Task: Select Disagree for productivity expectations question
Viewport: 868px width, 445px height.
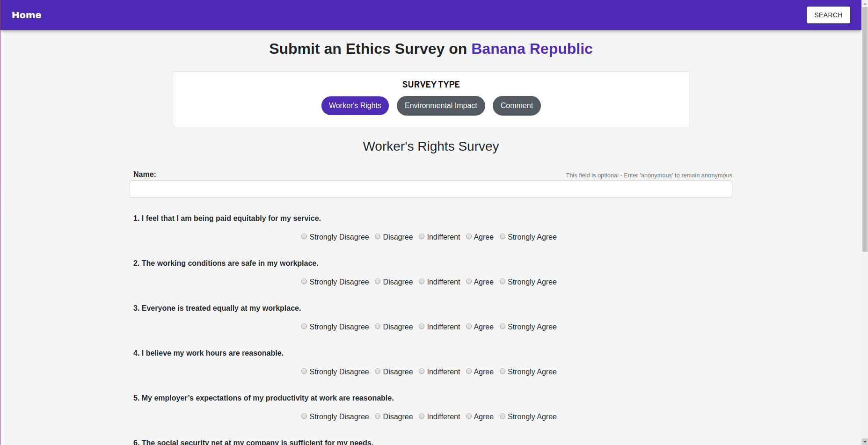Action: pos(378,416)
